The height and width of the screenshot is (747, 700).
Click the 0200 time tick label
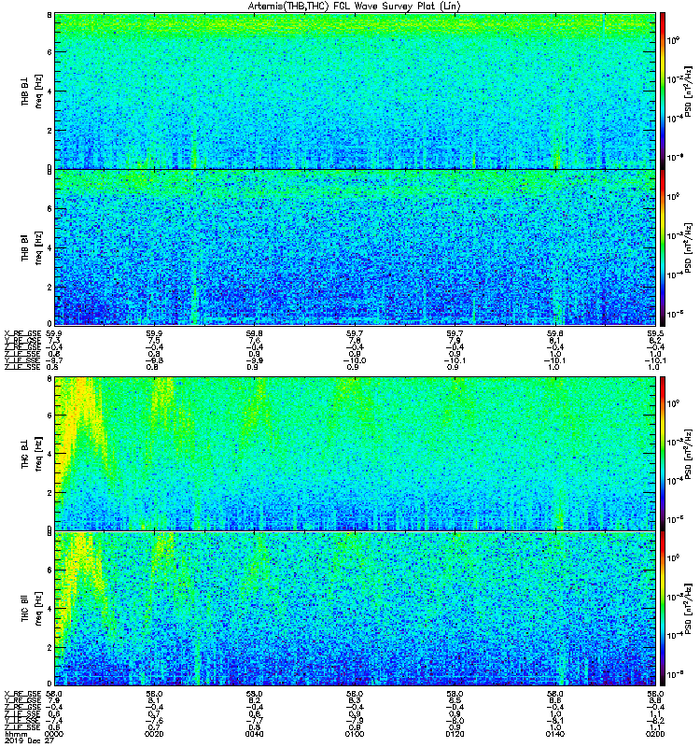tap(655, 734)
